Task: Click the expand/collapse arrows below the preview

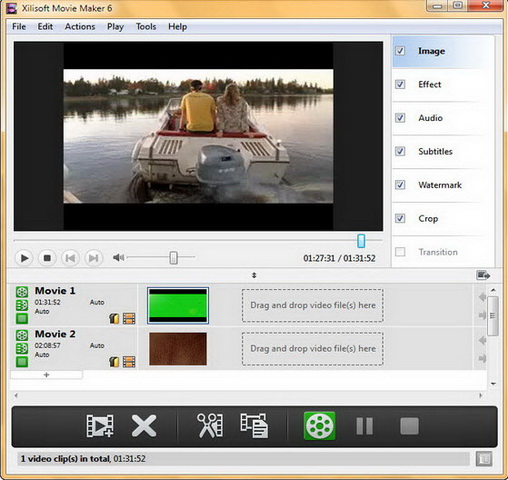Action: point(254,275)
